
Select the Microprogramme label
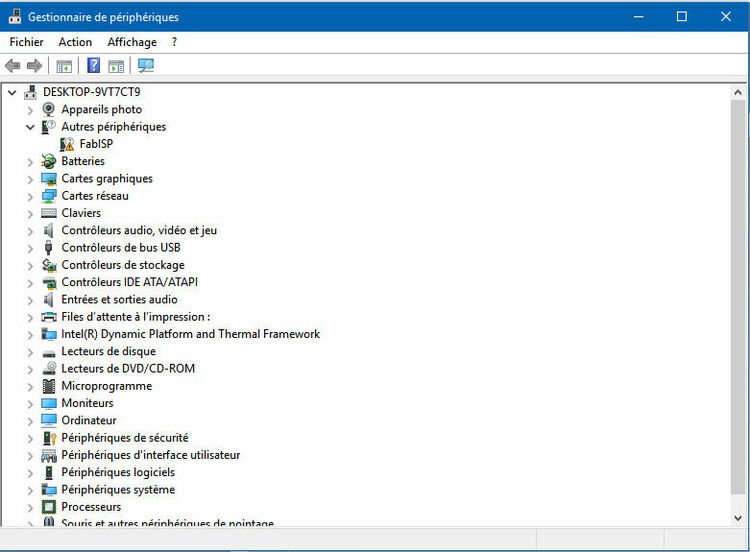107,386
